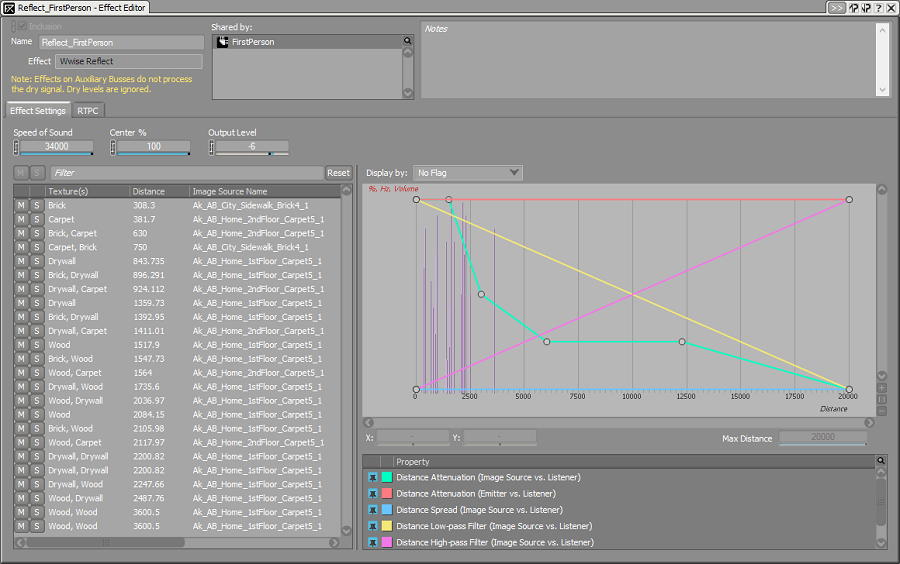
Task: Mute the Brick 308.3 row
Action: point(21,205)
